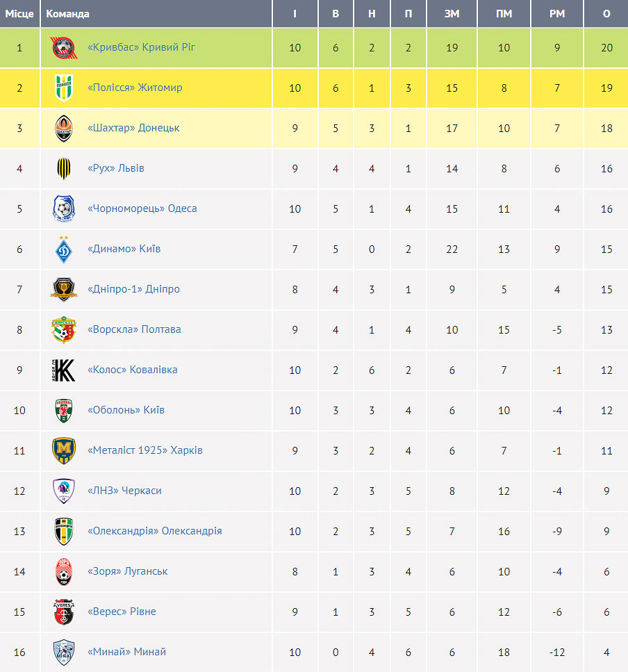Open the Chornomorets Odesa emblem
The width and height of the screenshot is (628, 672).
click(64, 208)
